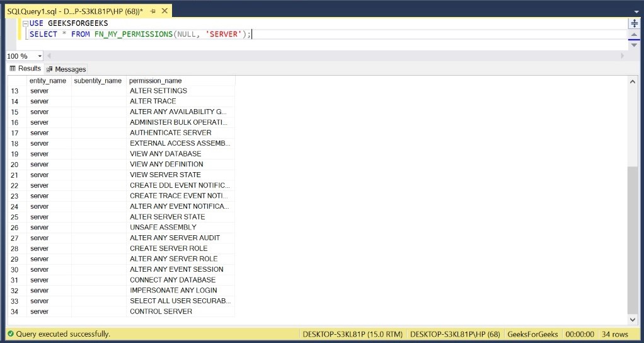Viewport: 644px width, 343px height.
Task: Select row header number 13
Action: tap(17, 91)
